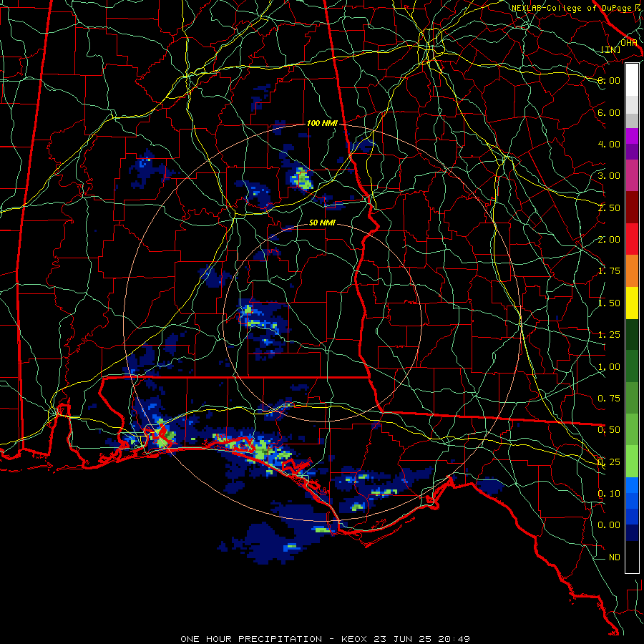
Task: Click the 100 NMI range ring label
Action: click(321, 123)
